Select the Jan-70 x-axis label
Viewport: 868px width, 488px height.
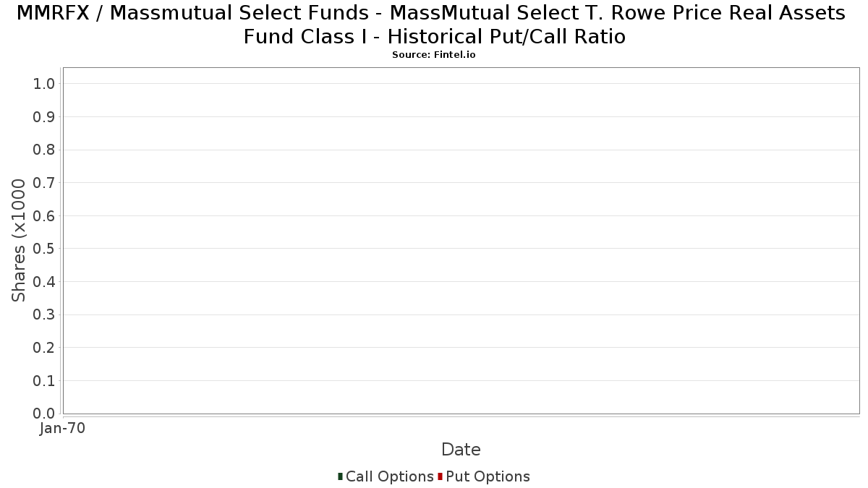pos(63,428)
